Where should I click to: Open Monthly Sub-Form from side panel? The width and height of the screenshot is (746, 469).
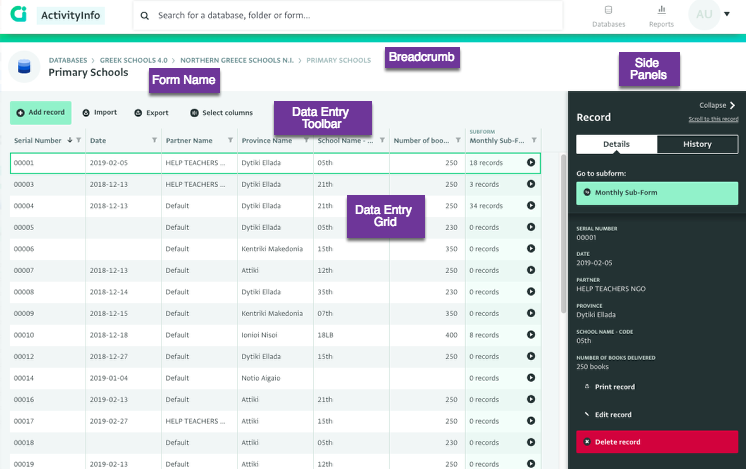657,193
